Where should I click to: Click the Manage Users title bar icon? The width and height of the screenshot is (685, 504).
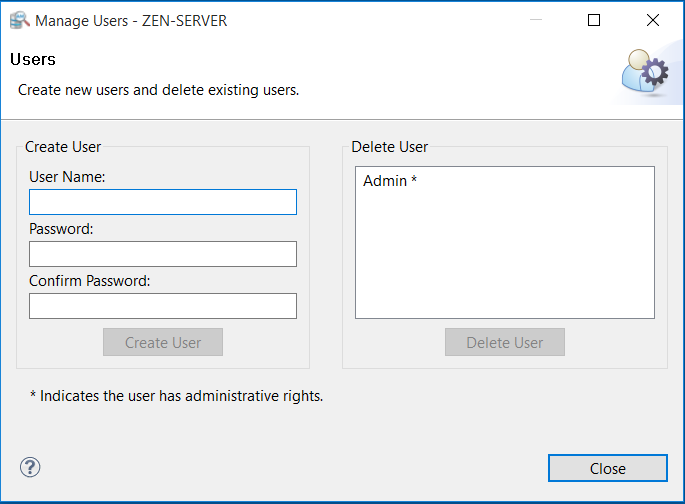click(19, 20)
